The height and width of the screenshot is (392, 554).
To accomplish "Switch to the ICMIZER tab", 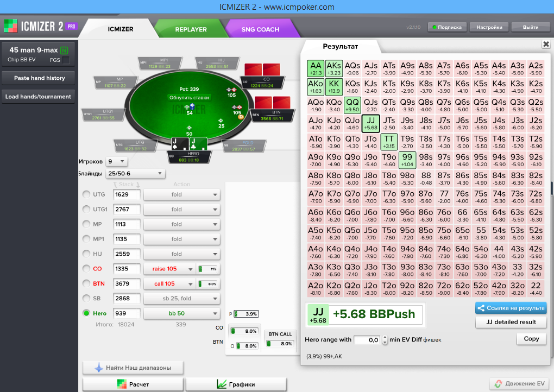I will coord(120,29).
